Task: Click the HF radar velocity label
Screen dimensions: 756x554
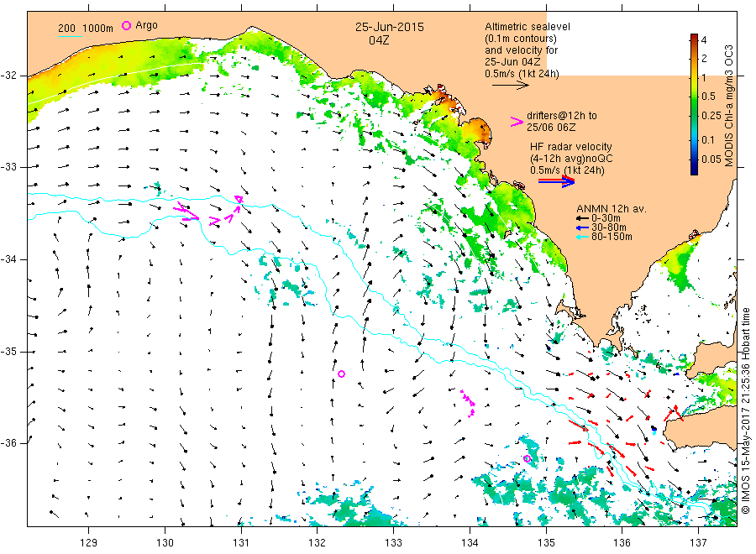Action: (x=571, y=147)
